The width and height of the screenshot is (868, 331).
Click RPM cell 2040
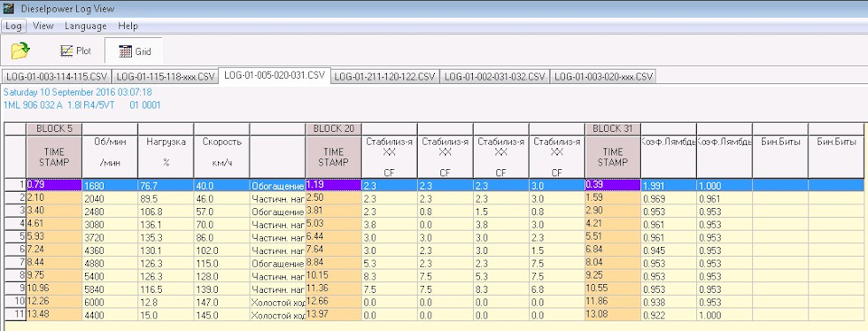(110, 198)
